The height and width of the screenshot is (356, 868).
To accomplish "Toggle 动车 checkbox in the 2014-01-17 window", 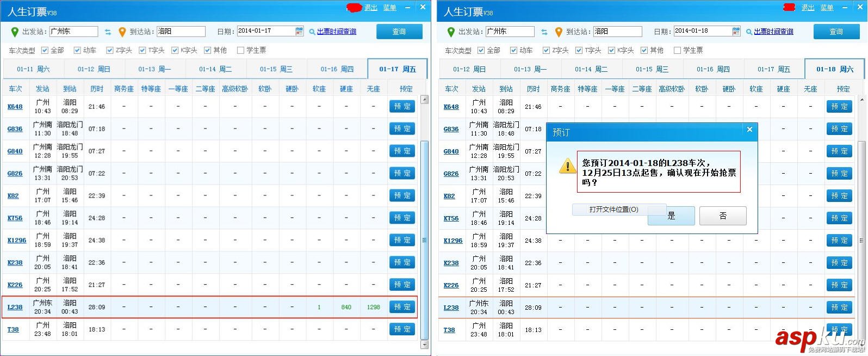I will pos(77,50).
